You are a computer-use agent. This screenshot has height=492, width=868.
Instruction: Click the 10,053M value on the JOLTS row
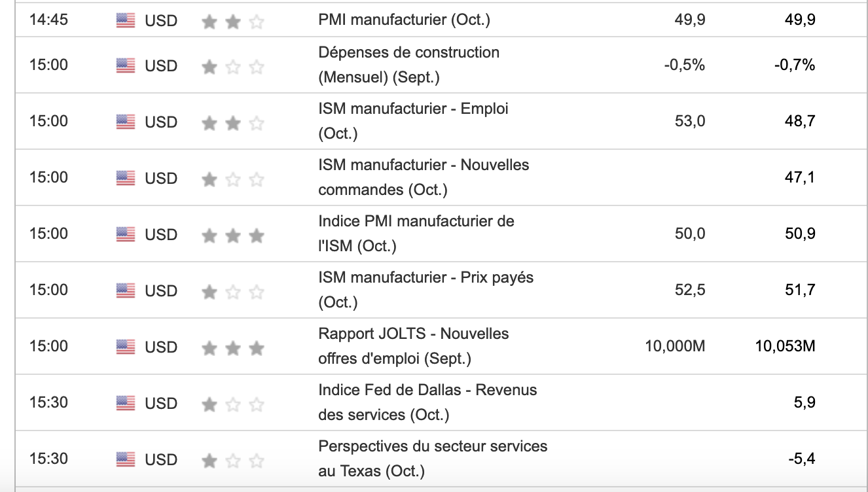pos(785,346)
